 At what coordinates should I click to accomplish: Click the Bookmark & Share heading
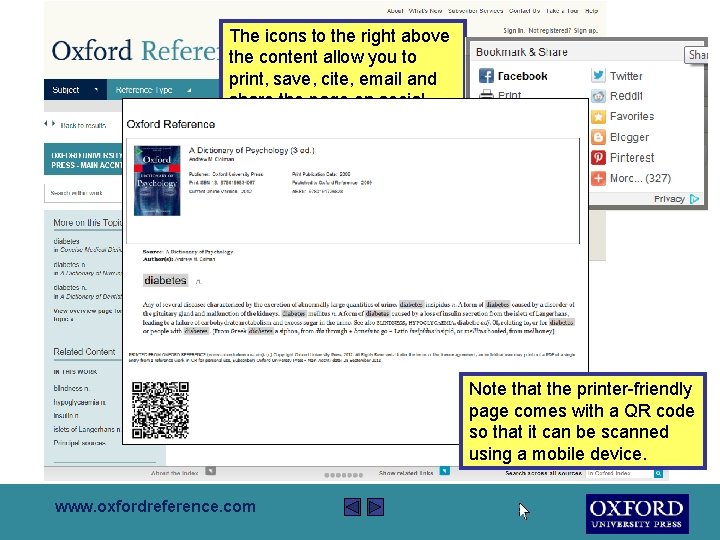(x=522, y=52)
